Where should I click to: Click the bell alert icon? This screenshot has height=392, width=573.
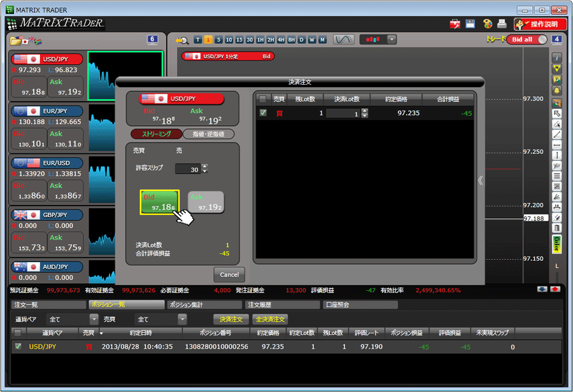[x=556, y=90]
